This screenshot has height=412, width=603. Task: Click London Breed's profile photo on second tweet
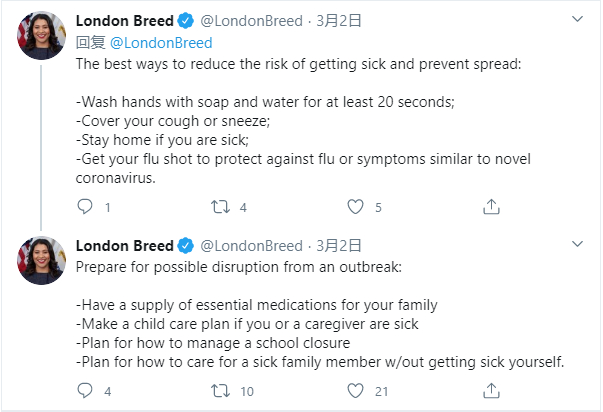point(42,261)
